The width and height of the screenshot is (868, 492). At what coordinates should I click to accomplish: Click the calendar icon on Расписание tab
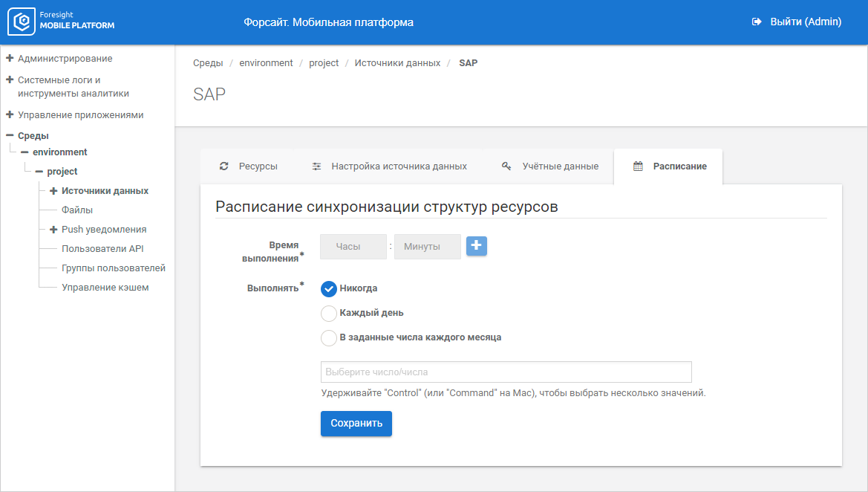tap(638, 166)
